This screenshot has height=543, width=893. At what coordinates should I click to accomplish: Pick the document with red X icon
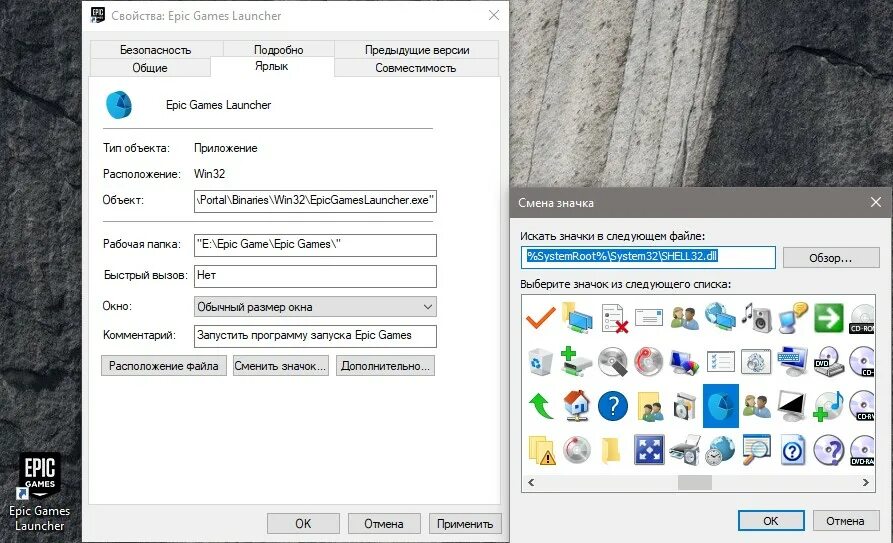pos(613,318)
